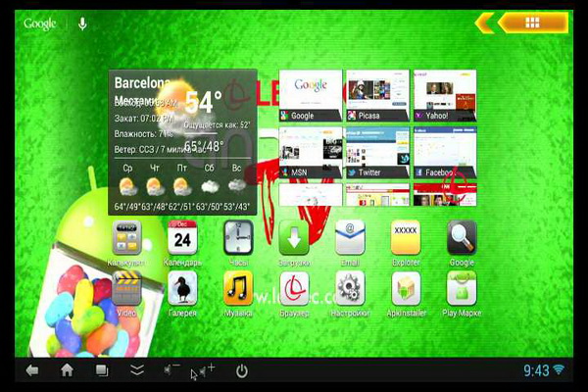The height and width of the screenshot is (392, 588).
Task: Launch the Explorer file manager
Action: 406,238
